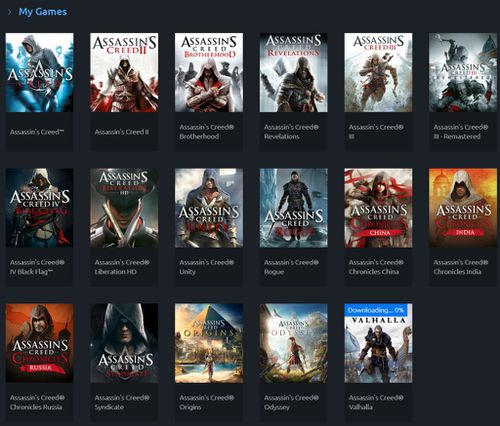Screen dimensions: 500x426
Task: Click the Assassin's Creed Valhalla title text
Action: point(376,402)
